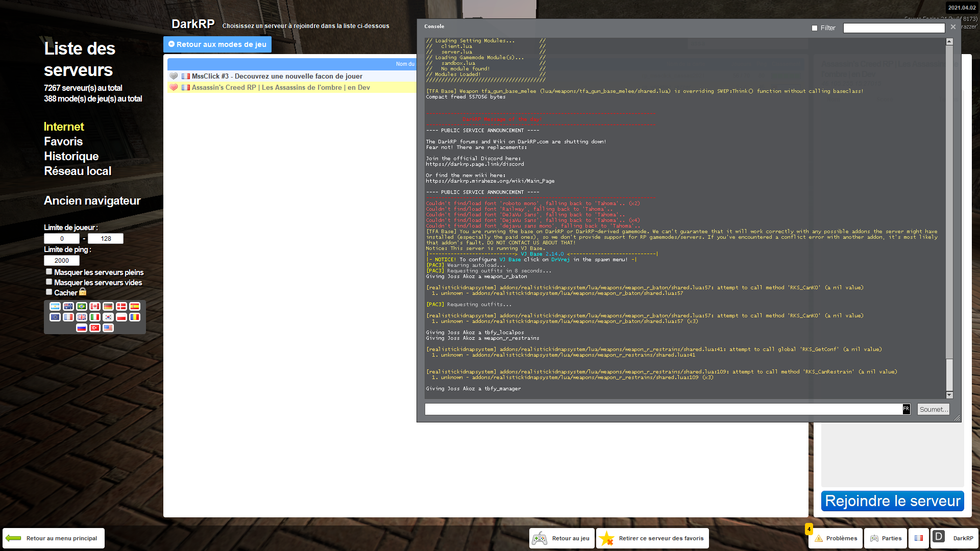The width and height of the screenshot is (980, 551).
Task: Filter servers by Spain flag
Action: point(135,307)
